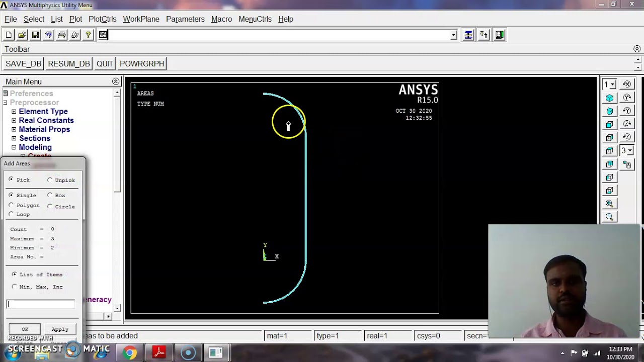The width and height of the screenshot is (644, 362).
Task: Open Google Chrome from the taskbar
Action: point(130,353)
